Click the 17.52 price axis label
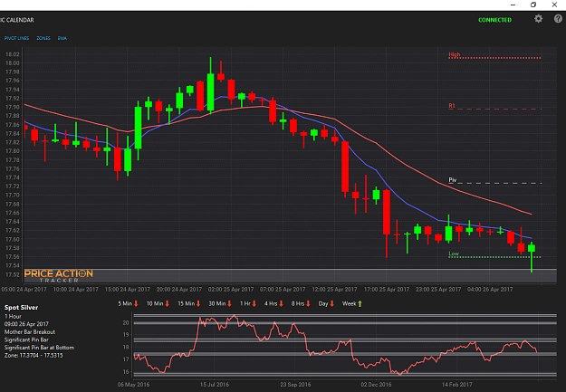 13,274
